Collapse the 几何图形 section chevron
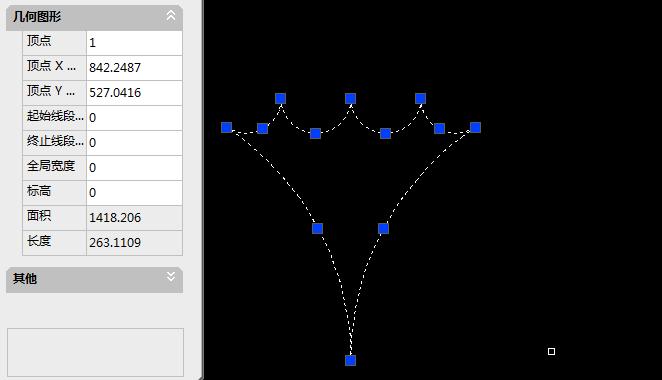The width and height of the screenshot is (662, 380). 171,16
